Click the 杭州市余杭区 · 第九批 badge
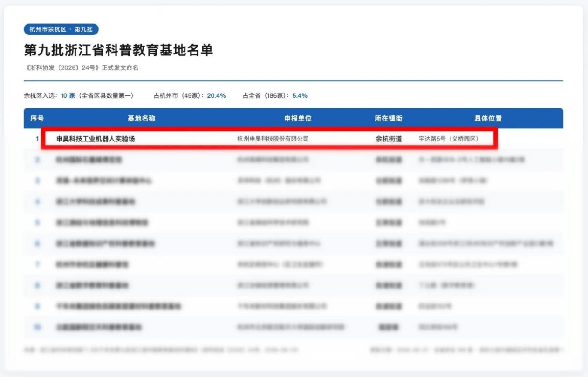Screen dimensions: 588x377 [x=61, y=29]
